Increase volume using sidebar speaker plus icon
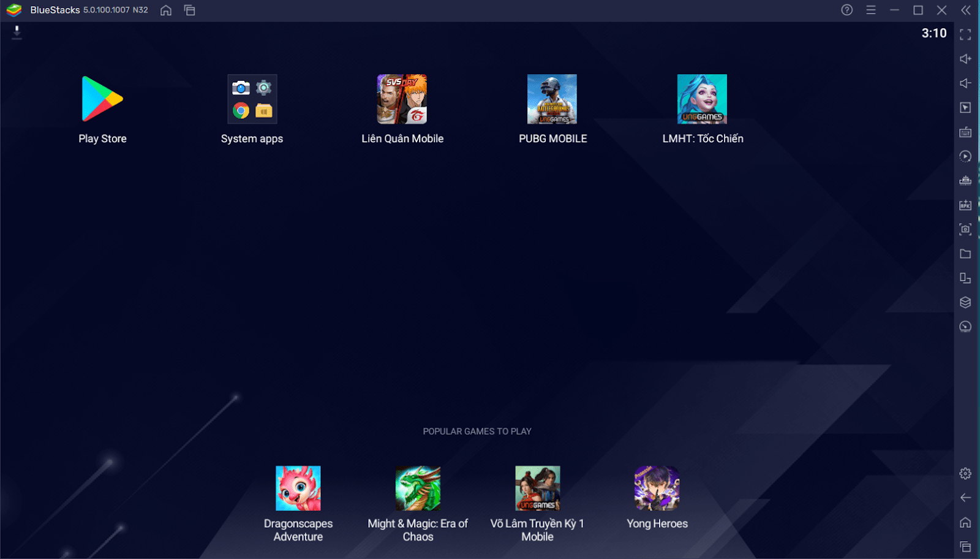Image resolution: width=980 pixels, height=559 pixels. tap(965, 59)
